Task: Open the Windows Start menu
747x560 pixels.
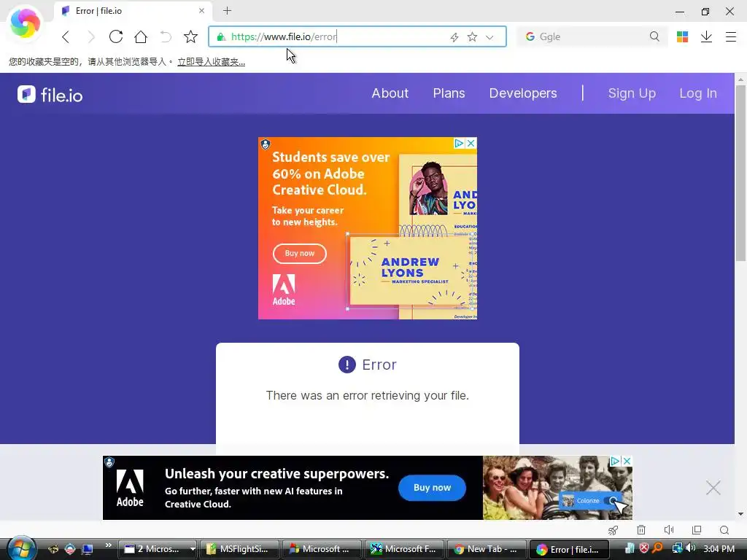Action: click(x=20, y=548)
